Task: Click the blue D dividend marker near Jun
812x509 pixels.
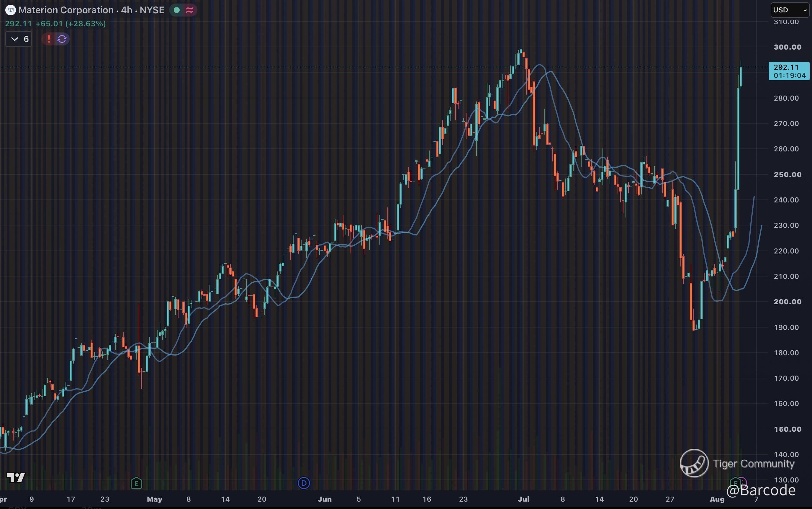Action: coord(304,483)
